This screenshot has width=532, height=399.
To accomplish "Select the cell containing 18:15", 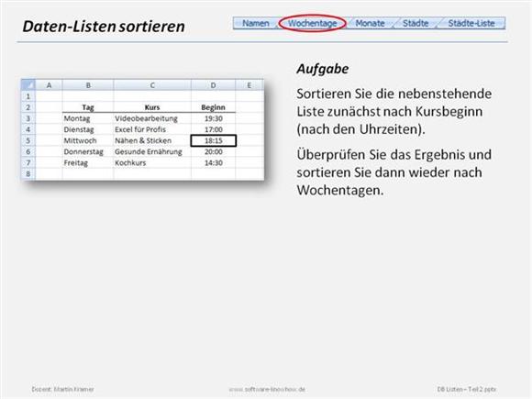I will pos(214,140).
